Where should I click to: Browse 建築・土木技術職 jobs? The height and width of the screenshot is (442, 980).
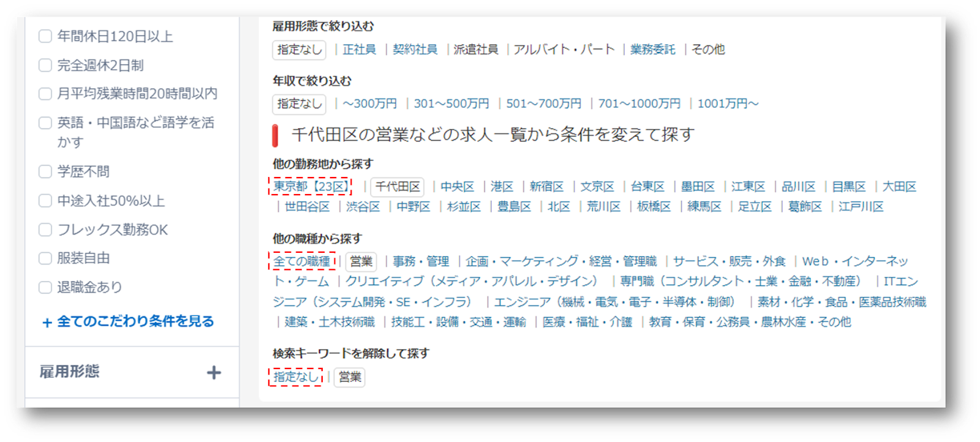click(x=330, y=322)
